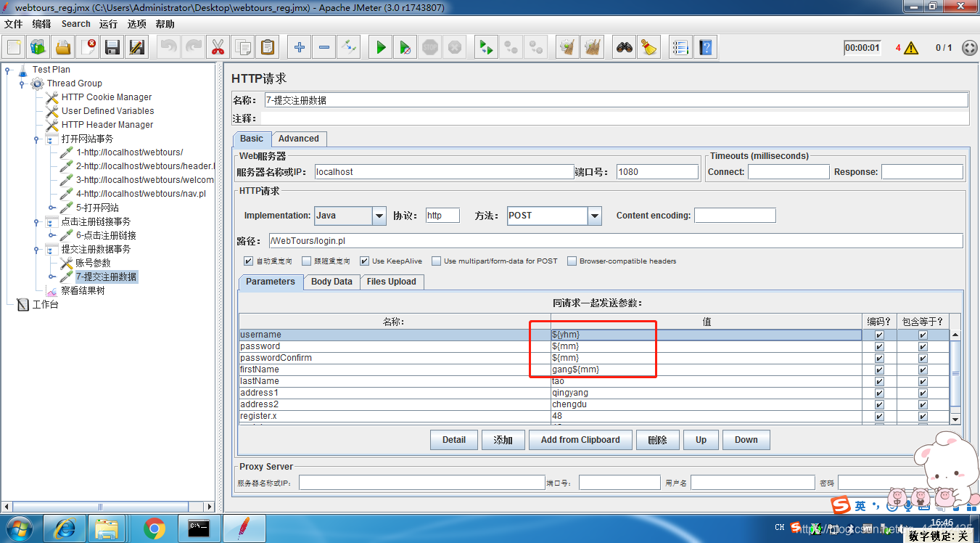
Task: Collapse the 打开网站事务 node
Action: (36, 139)
